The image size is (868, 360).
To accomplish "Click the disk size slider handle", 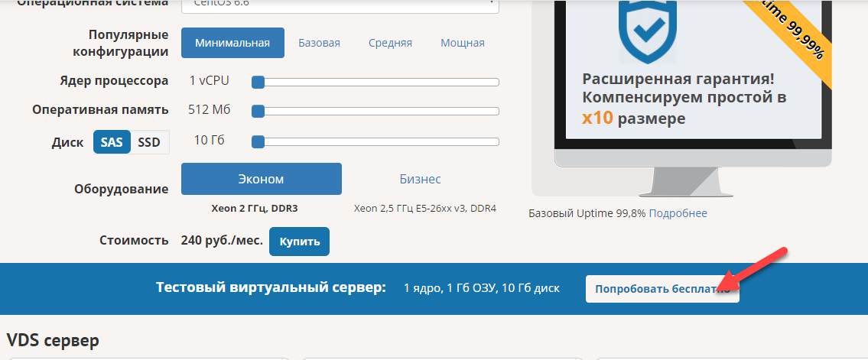I will (258, 141).
